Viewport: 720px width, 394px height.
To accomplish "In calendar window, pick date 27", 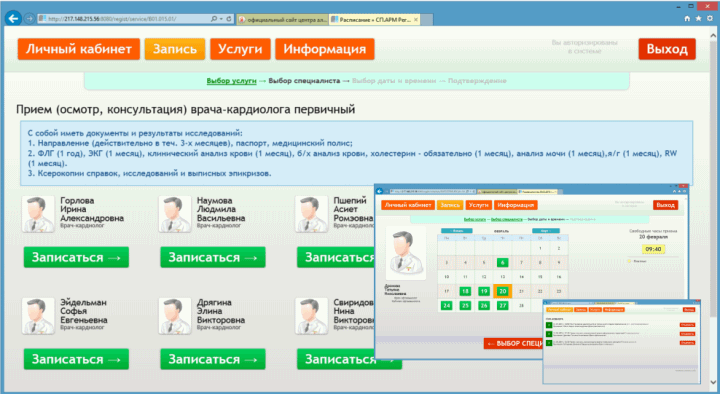I will (x=502, y=305).
